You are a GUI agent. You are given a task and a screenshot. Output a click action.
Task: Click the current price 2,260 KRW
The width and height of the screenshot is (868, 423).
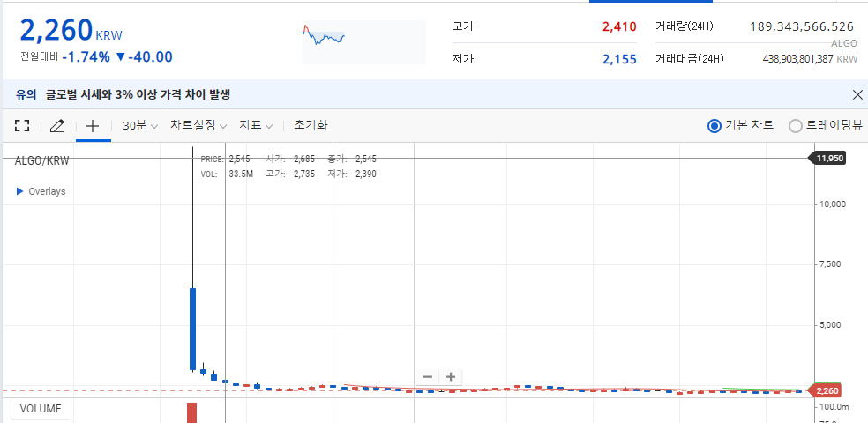click(71, 31)
